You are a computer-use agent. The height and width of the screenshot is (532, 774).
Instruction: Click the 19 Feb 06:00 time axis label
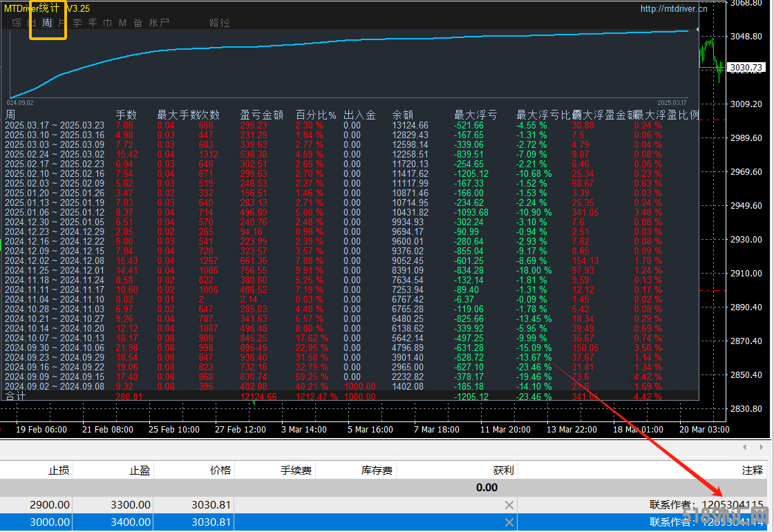(x=41, y=430)
